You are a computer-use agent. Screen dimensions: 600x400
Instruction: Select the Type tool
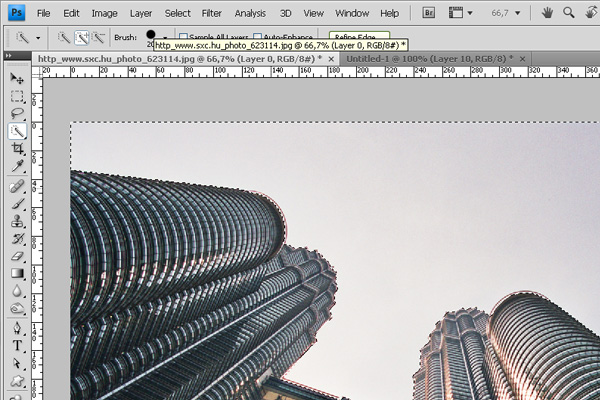17,346
